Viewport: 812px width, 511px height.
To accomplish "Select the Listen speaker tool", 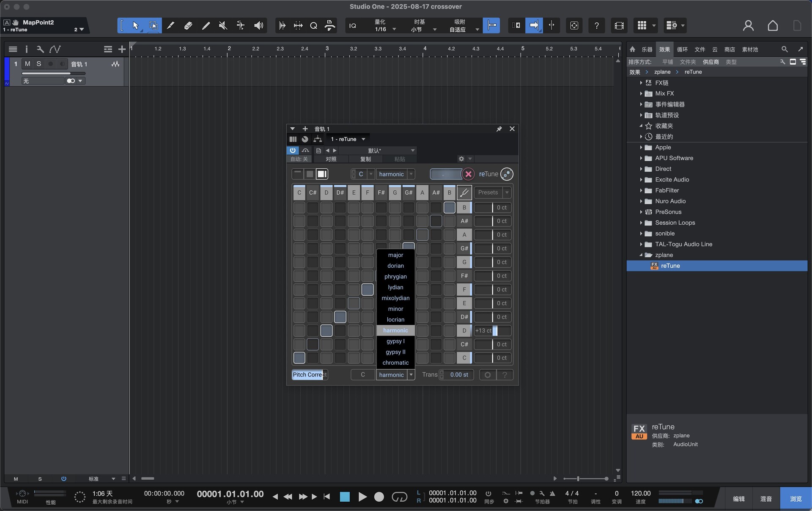I will 258,26.
